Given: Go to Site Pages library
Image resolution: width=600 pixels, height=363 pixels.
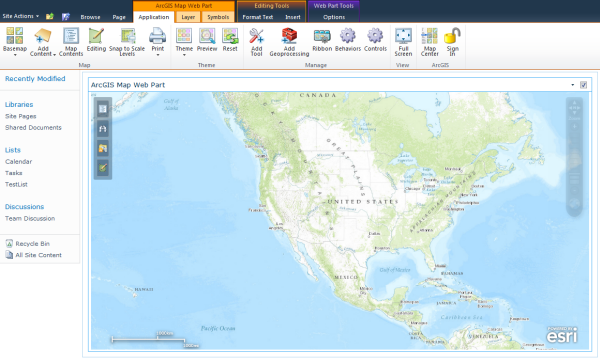Looking at the screenshot, I should click(21, 116).
